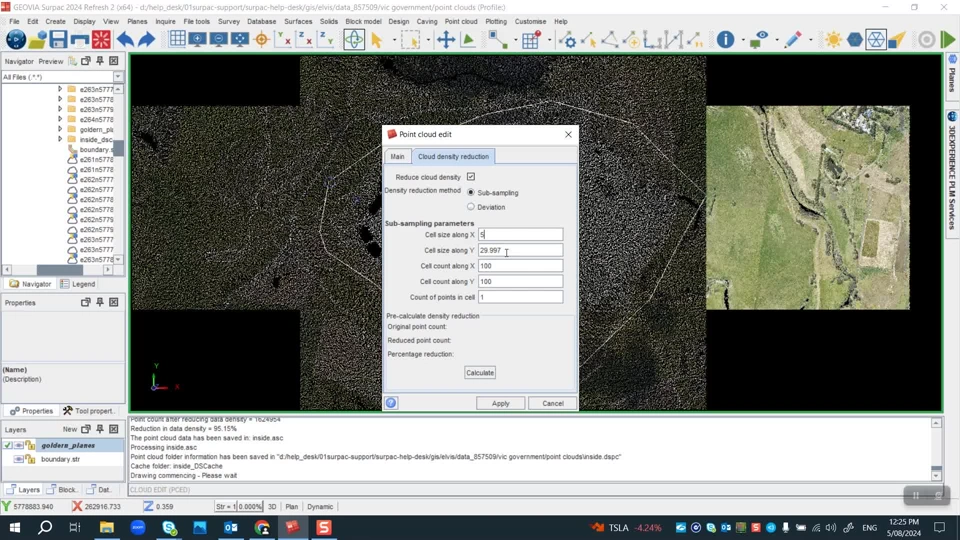This screenshot has width=960, height=540.
Task: Toggle the 2D grid icon
Action: (x=177, y=40)
